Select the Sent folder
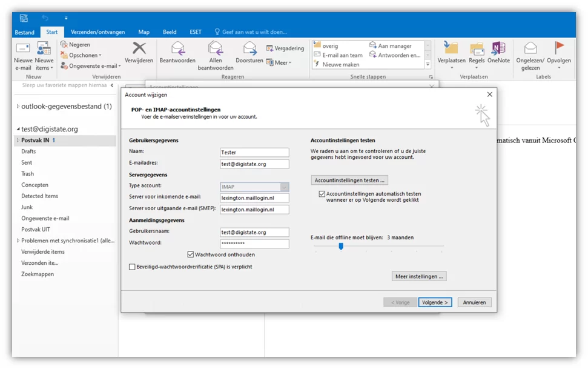 pos(27,162)
